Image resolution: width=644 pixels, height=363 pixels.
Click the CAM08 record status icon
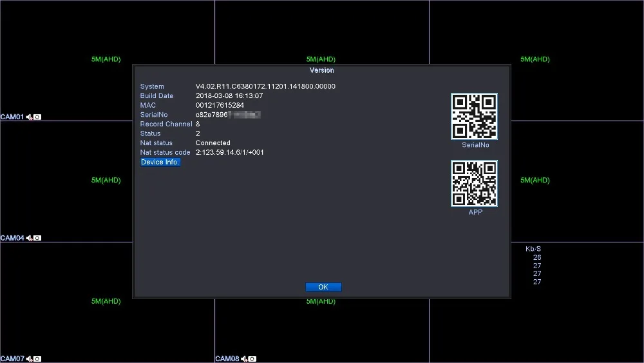(252, 359)
